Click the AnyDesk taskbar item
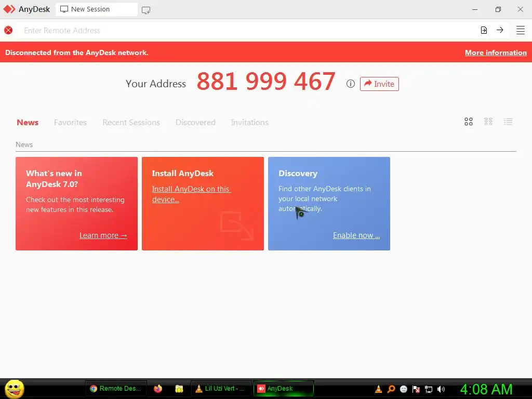532x399 pixels. (284, 389)
